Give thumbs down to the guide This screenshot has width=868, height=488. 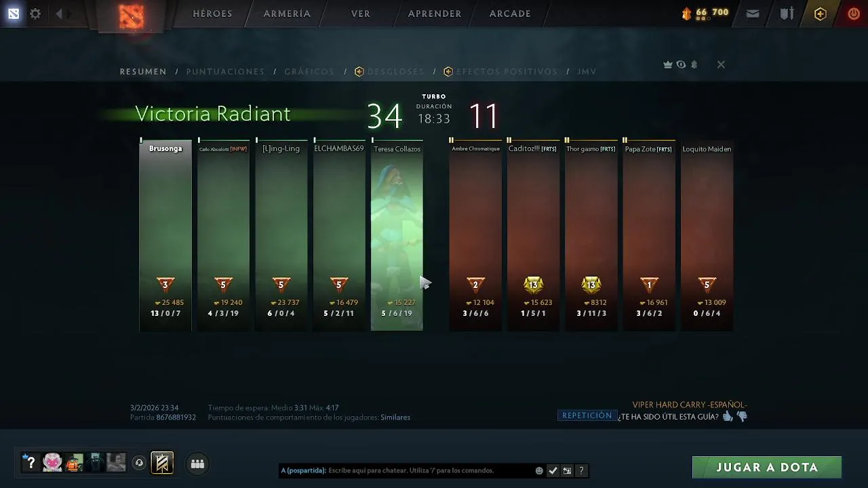coord(742,417)
